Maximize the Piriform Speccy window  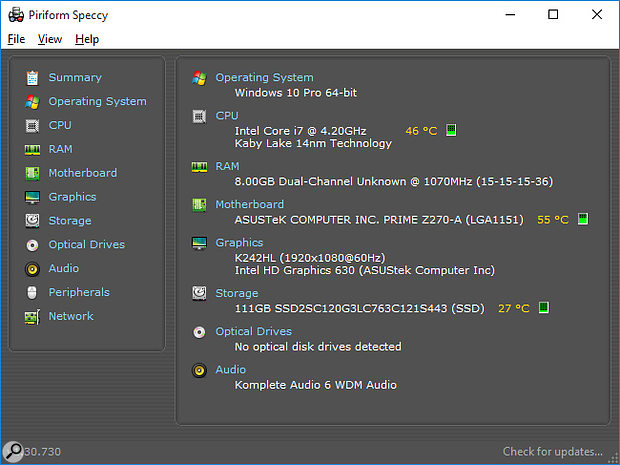click(553, 15)
